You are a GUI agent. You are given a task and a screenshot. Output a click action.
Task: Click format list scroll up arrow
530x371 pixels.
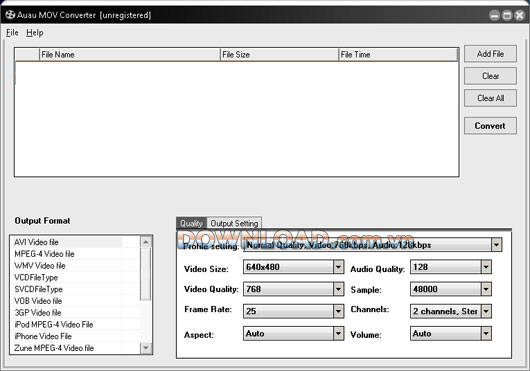(x=146, y=242)
